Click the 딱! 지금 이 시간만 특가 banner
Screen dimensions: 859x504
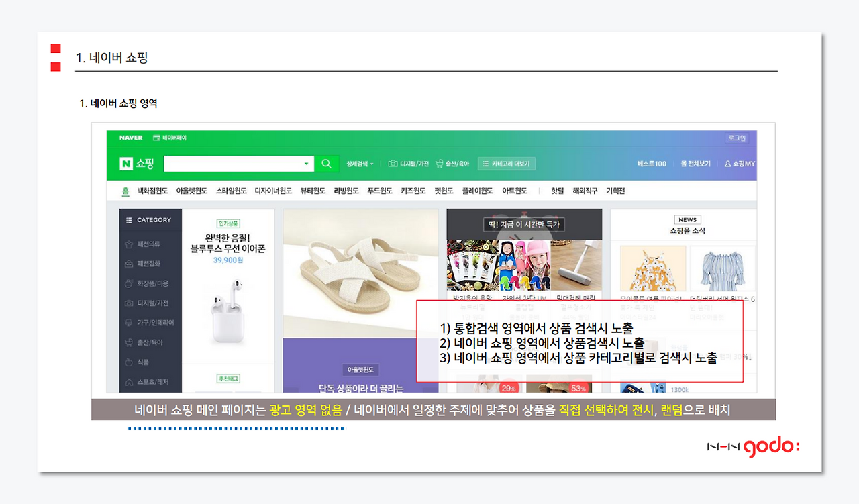tap(524, 224)
